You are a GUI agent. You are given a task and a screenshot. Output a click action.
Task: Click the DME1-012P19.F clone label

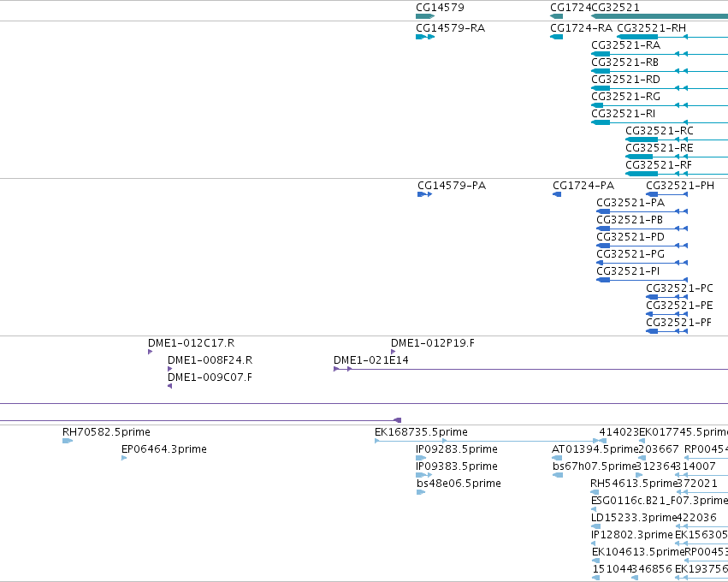(x=433, y=343)
